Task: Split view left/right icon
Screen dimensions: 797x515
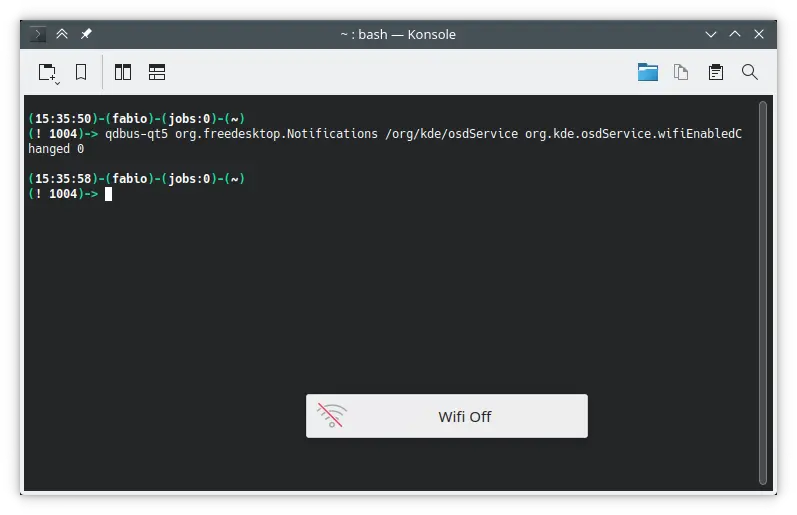Action: (x=123, y=72)
